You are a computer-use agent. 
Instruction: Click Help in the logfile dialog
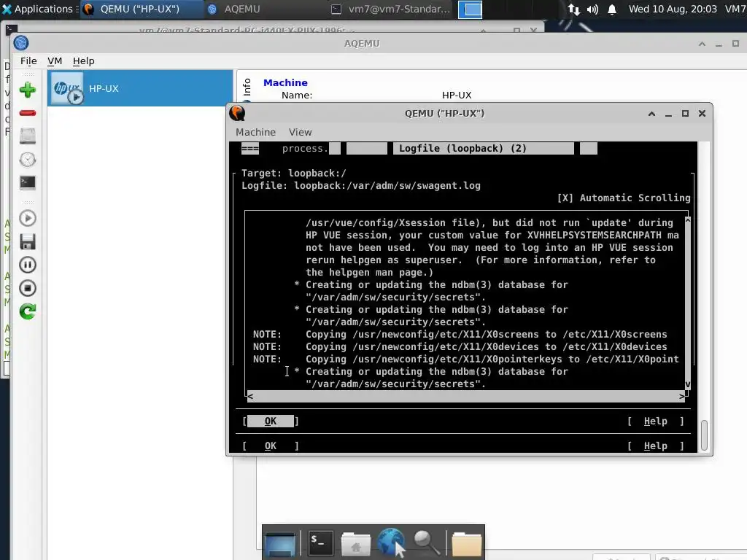(656, 421)
